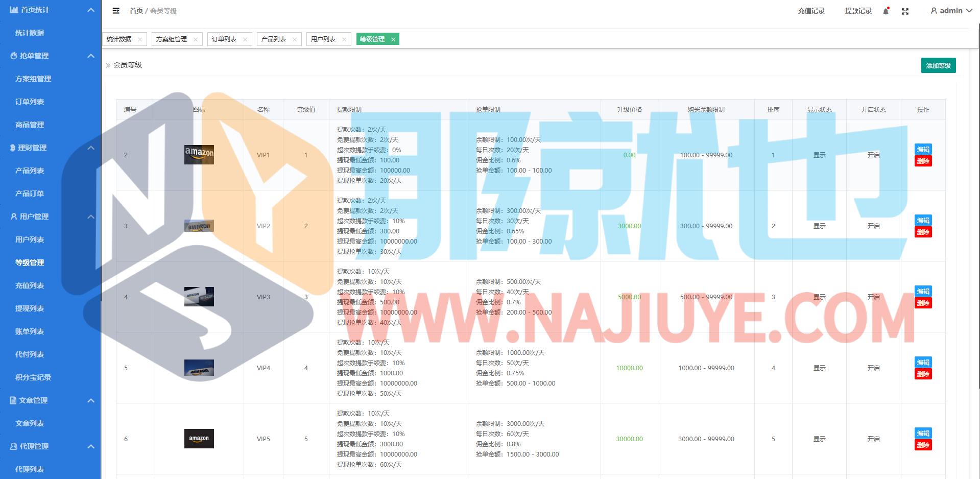Close the 用户列表 tab via X icon

click(344, 39)
